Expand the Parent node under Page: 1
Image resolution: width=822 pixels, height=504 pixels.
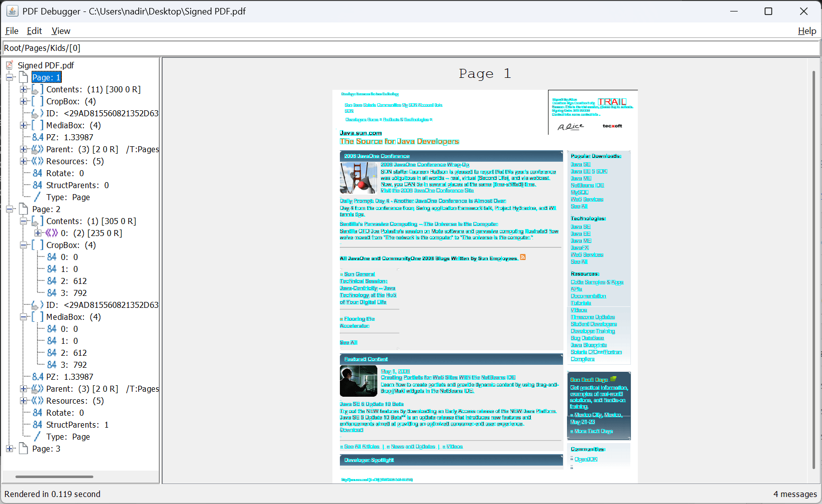[23, 149]
